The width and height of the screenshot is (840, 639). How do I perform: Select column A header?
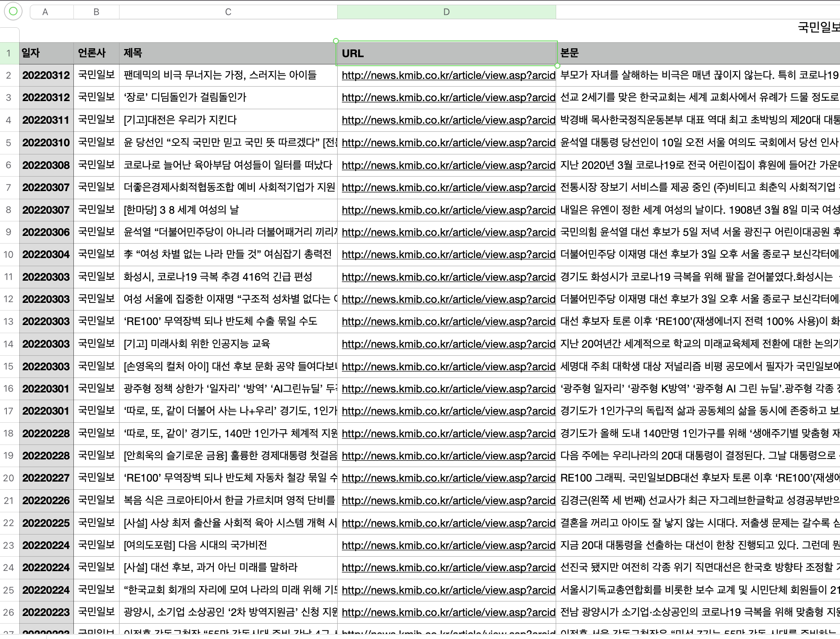(x=45, y=12)
